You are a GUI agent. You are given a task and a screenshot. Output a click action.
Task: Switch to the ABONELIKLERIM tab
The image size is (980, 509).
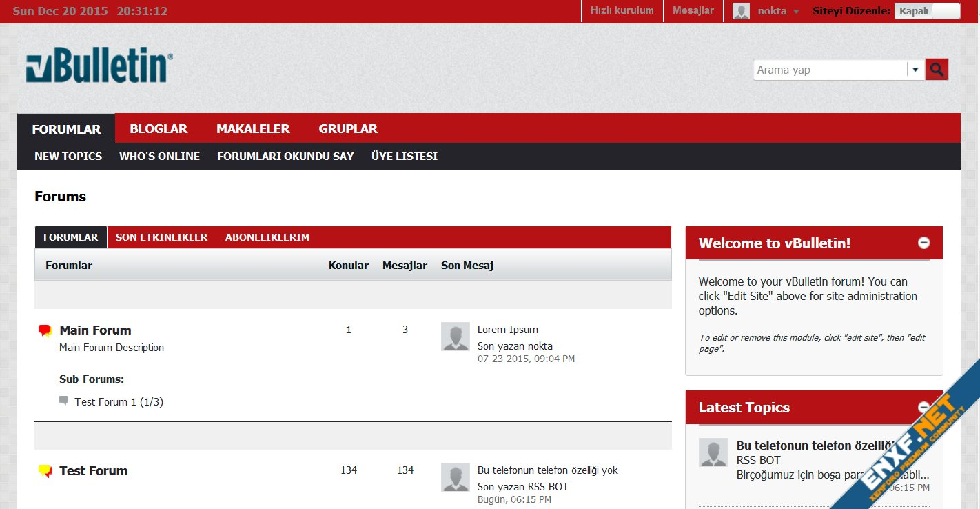click(x=267, y=237)
